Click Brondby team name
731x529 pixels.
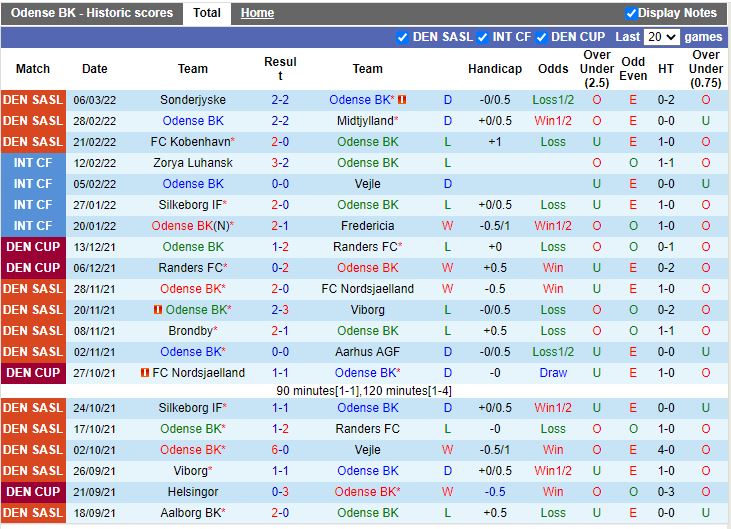coord(193,331)
